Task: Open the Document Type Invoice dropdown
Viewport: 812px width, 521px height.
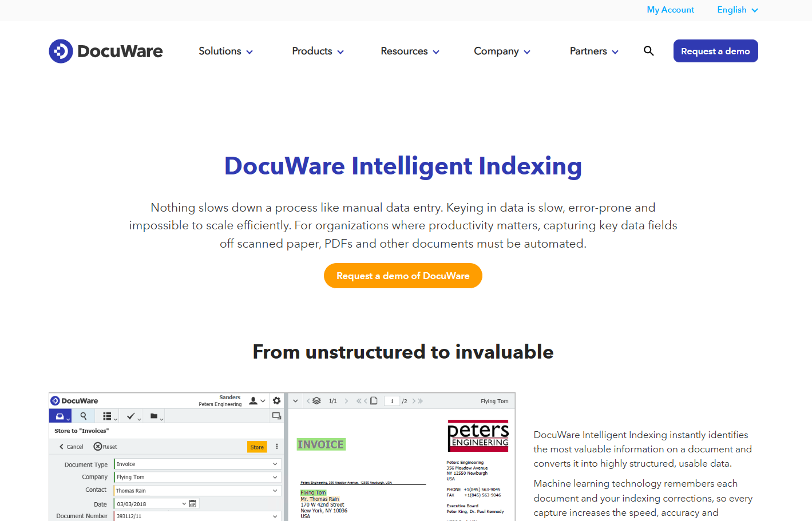Action: coord(197,464)
